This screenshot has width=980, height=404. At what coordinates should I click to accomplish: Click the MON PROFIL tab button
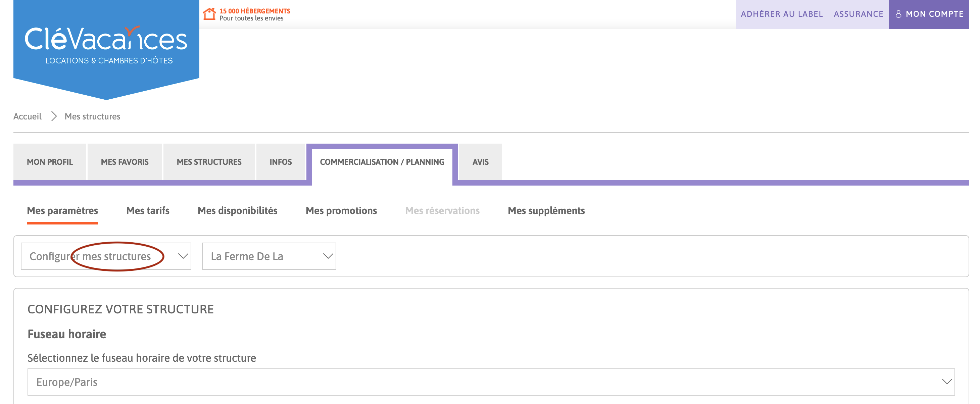click(49, 161)
